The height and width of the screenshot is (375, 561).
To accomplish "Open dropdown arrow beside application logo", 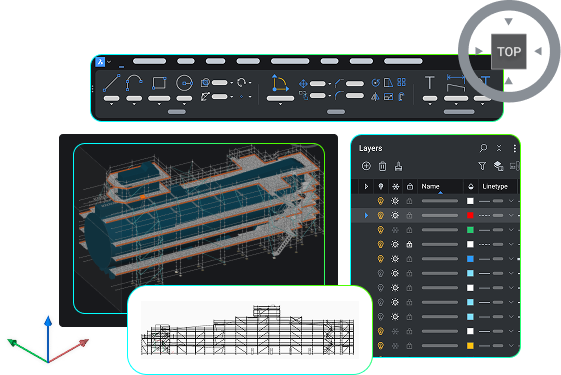I will [109, 62].
